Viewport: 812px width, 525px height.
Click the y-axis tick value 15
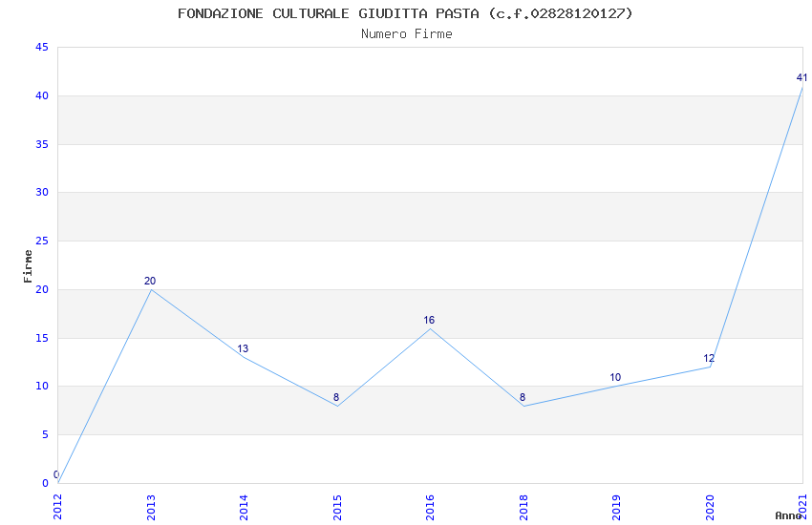click(x=42, y=338)
